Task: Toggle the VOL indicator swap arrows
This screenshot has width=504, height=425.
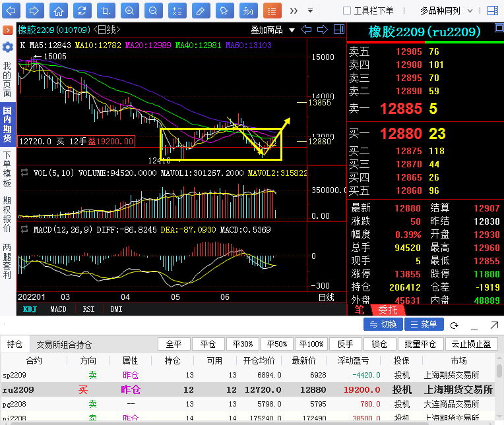Action: tap(24, 173)
